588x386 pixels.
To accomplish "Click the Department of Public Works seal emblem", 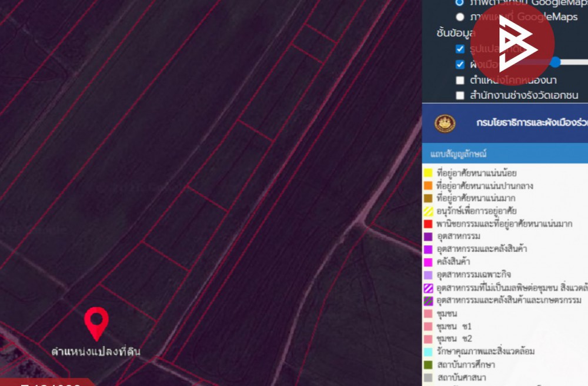I will pyautogui.click(x=445, y=124).
